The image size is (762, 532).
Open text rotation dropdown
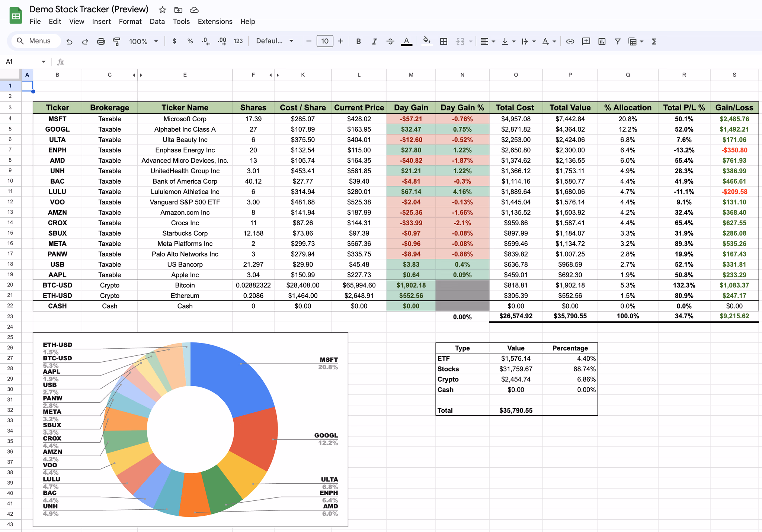[x=549, y=41]
